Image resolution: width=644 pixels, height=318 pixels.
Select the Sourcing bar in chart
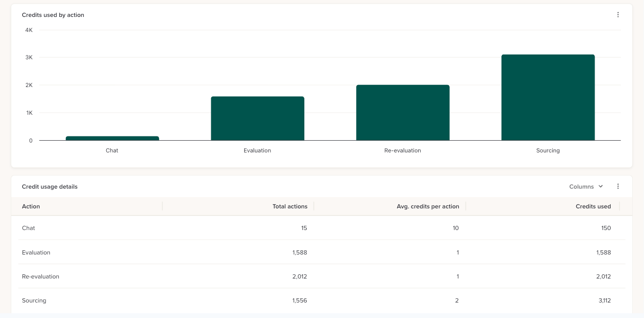click(x=548, y=97)
